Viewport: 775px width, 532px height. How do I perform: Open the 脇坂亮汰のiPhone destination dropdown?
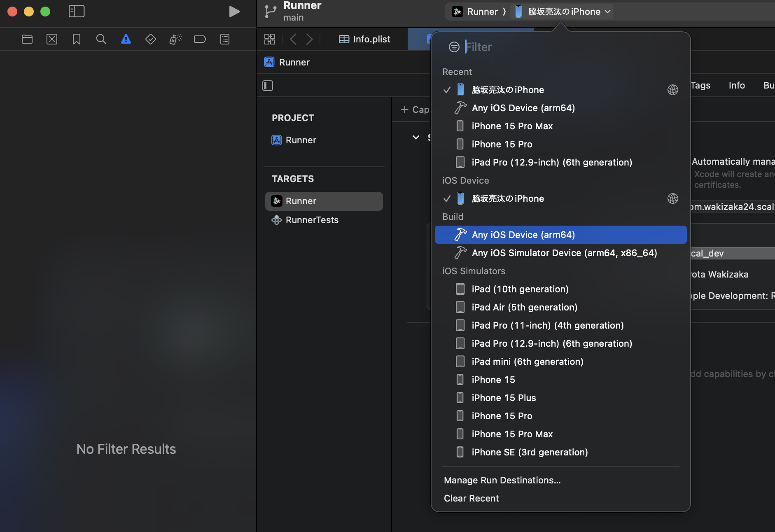coord(563,12)
